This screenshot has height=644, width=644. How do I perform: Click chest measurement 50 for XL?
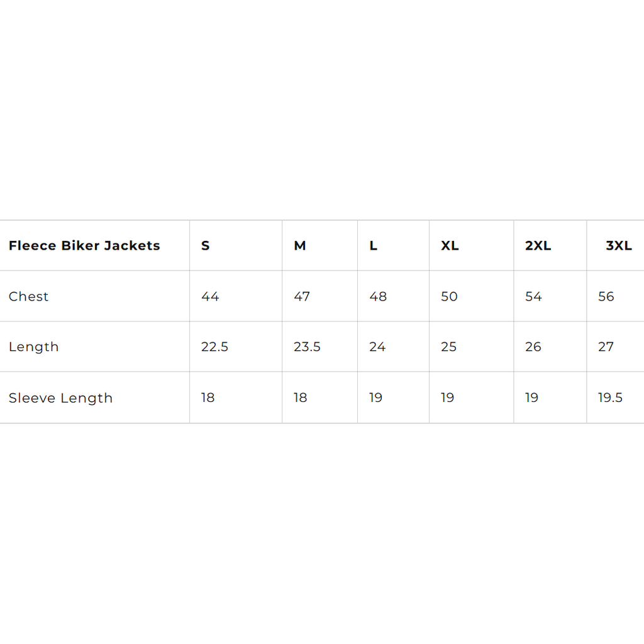(x=449, y=297)
